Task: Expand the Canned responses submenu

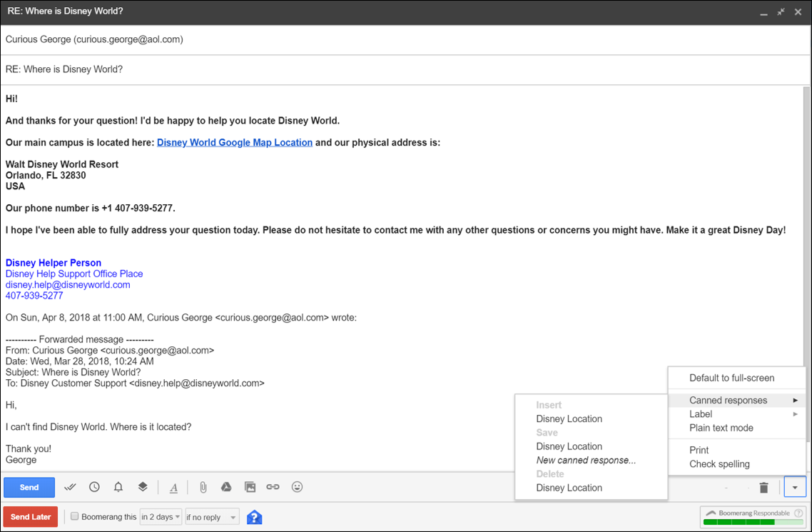Action: [x=736, y=401]
